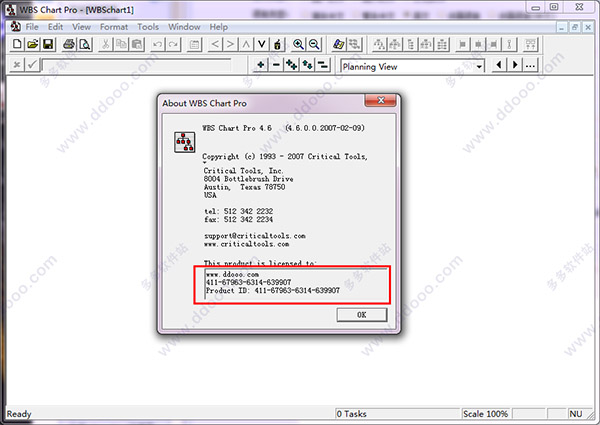Click the New chart toolbar icon
This screenshot has width=600, height=425.
17,44
